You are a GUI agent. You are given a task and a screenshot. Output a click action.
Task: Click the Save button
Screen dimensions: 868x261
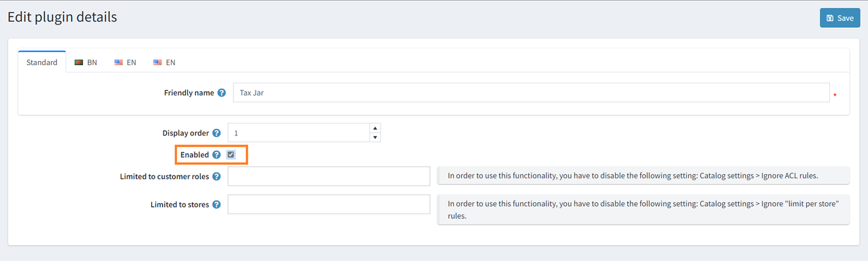840,18
